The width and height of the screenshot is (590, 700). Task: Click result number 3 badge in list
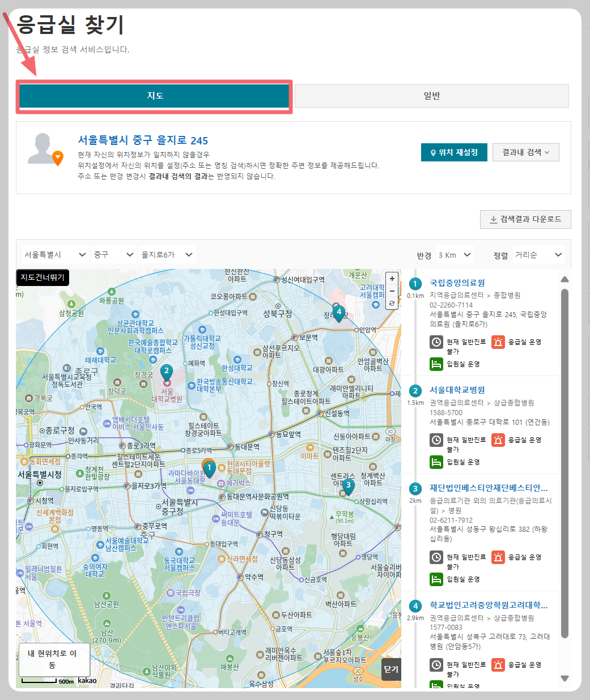tap(415, 489)
